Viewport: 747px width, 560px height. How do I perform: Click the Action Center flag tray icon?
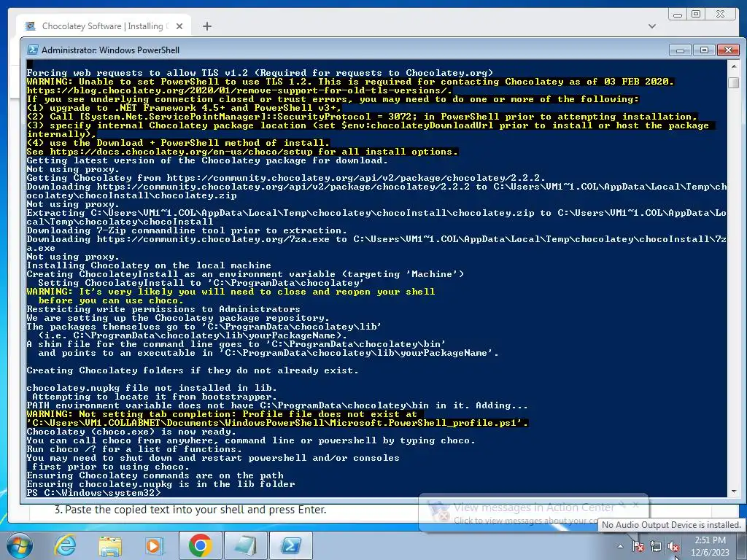pyautogui.click(x=638, y=547)
